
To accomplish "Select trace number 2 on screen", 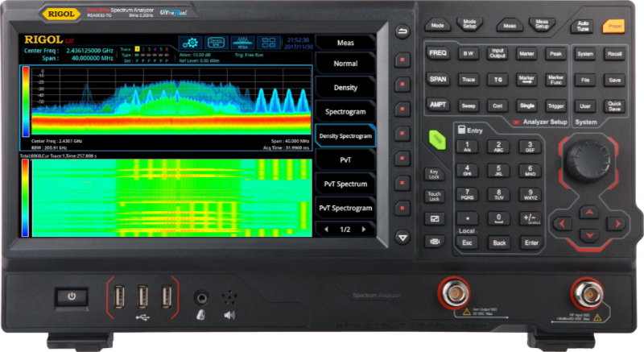I will 143,49.
